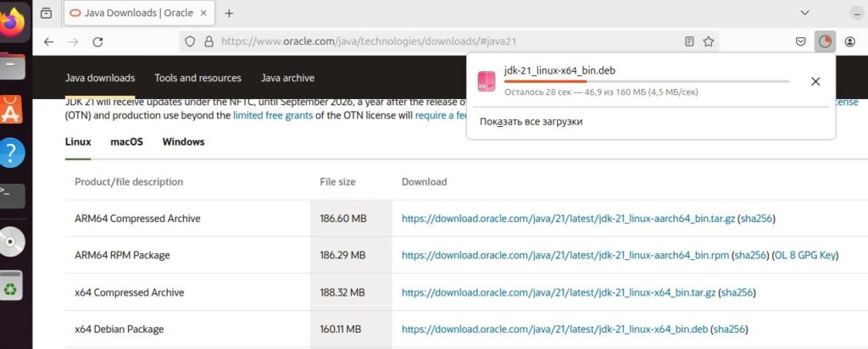
Task: Download jdk-21_linux-x64_bin.deb link
Action: [x=554, y=329]
